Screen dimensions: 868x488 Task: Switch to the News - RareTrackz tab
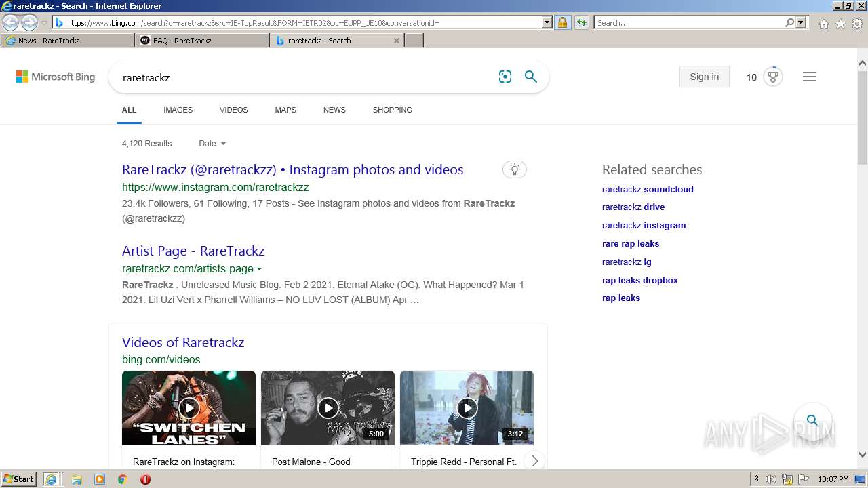pos(68,41)
